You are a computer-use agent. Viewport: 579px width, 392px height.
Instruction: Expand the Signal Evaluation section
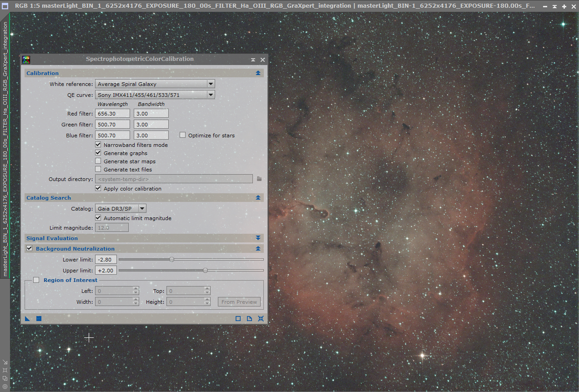tap(258, 238)
